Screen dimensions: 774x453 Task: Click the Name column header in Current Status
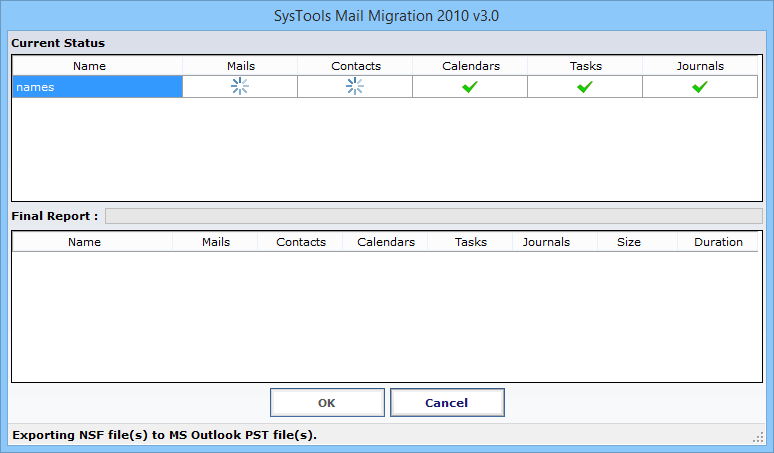98,66
